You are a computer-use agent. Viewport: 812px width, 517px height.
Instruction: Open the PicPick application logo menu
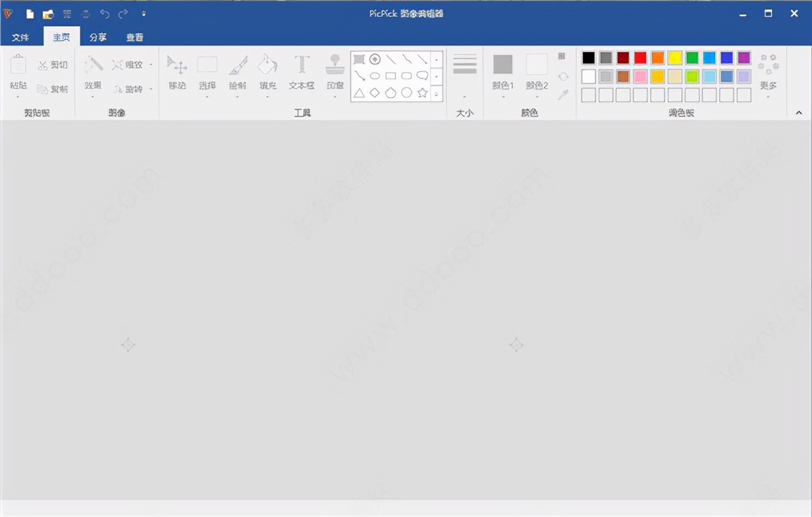click(8, 14)
